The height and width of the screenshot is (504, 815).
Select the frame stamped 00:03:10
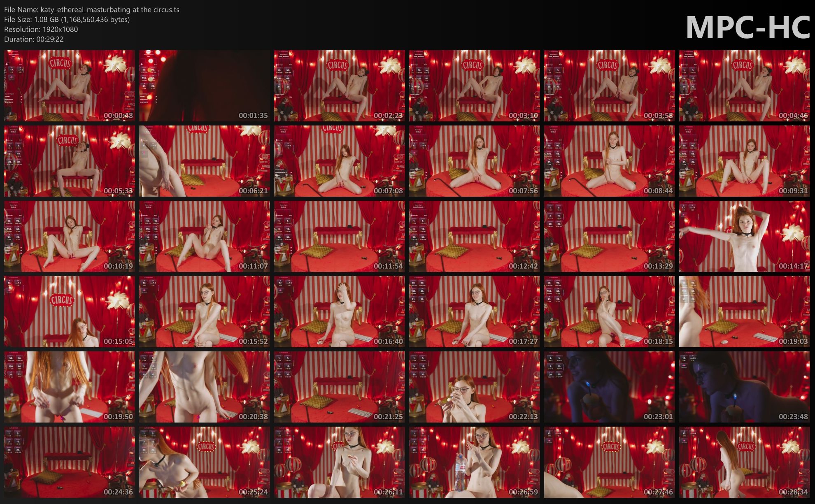click(x=475, y=86)
